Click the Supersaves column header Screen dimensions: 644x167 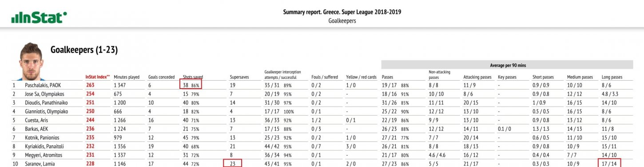[239, 77]
